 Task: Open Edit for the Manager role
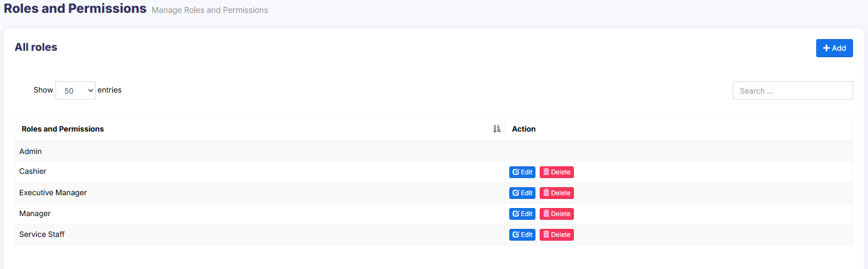(x=522, y=214)
